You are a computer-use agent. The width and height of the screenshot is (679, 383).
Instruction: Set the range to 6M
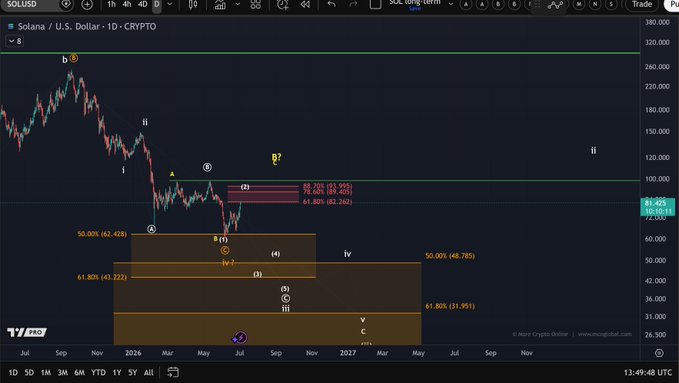click(79, 373)
